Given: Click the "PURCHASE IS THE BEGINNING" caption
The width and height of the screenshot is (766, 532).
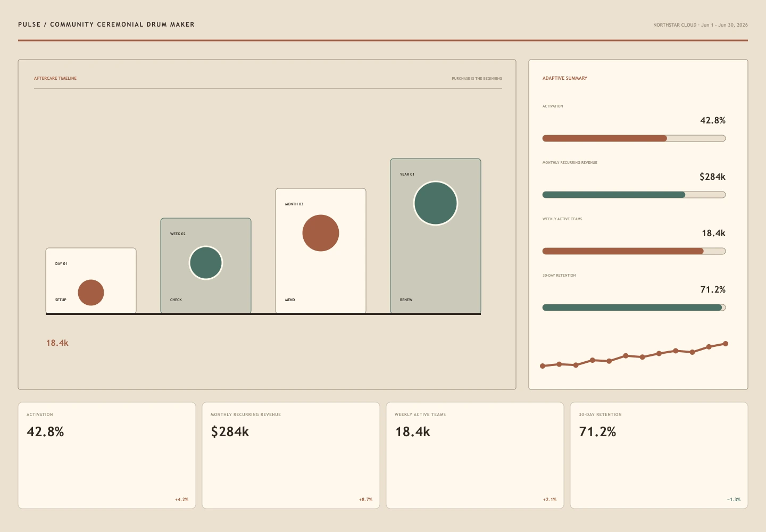Looking at the screenshot, I should 477,79.
